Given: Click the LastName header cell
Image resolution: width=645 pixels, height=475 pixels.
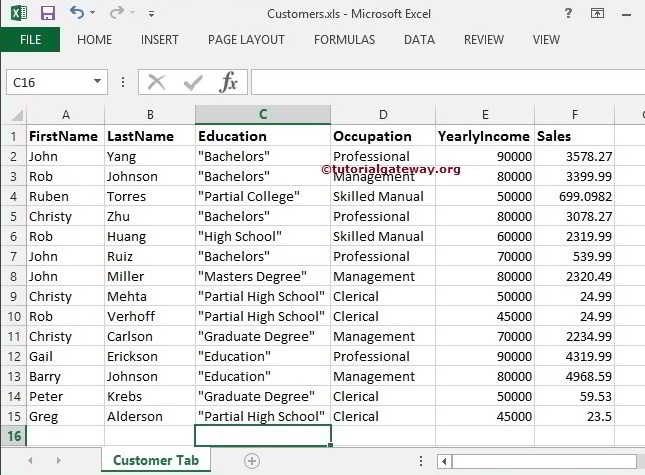Looking at the screenshot, I should click(x=150, y=136).
